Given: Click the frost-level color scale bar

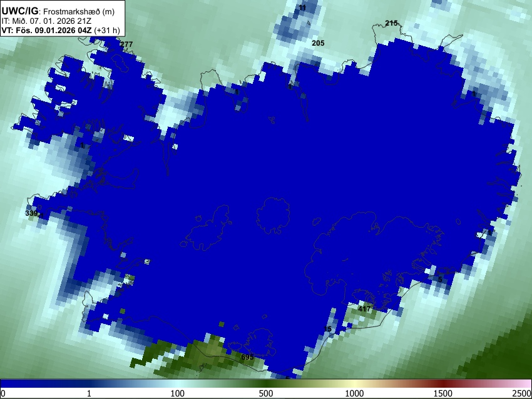Looking at the screenshot, I should 266,383.
